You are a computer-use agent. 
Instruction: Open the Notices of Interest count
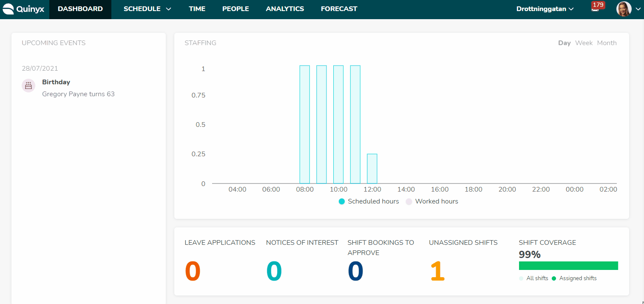274,272
